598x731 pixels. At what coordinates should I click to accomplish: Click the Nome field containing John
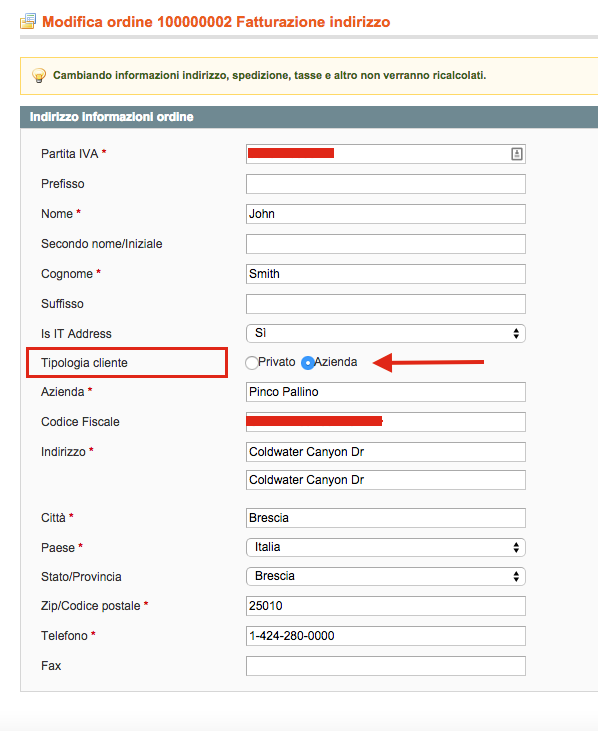pos(386,214)
